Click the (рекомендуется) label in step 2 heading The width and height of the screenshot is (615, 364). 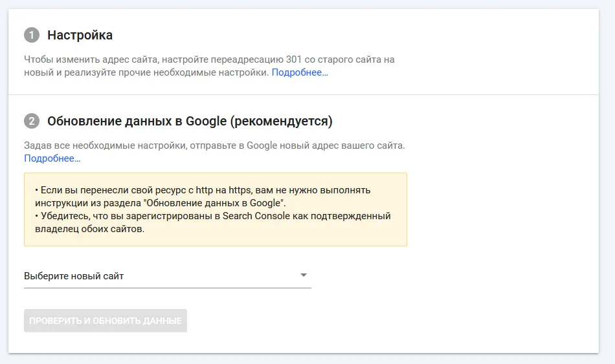click(281, 121)
